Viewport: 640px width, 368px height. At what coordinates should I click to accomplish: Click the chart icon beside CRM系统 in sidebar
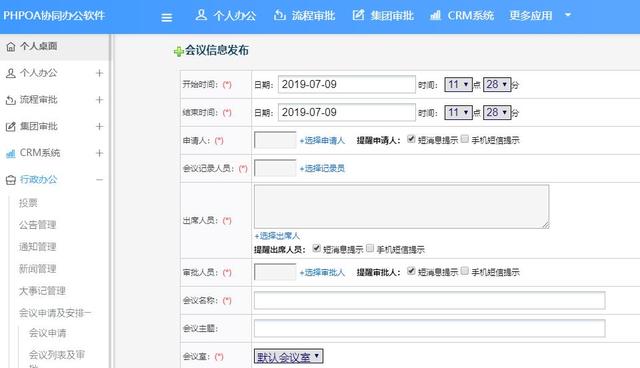(11, 153)
